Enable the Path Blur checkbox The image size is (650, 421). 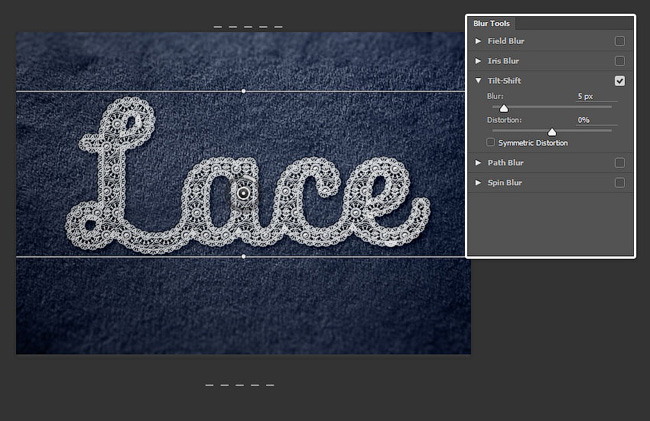coord(620,163)
